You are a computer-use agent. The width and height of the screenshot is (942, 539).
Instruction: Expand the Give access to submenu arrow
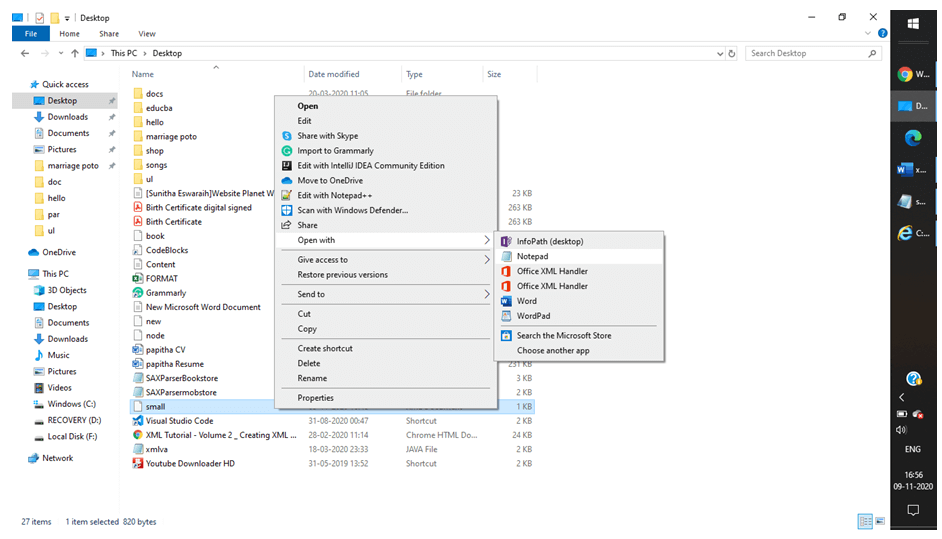(487, 260)
